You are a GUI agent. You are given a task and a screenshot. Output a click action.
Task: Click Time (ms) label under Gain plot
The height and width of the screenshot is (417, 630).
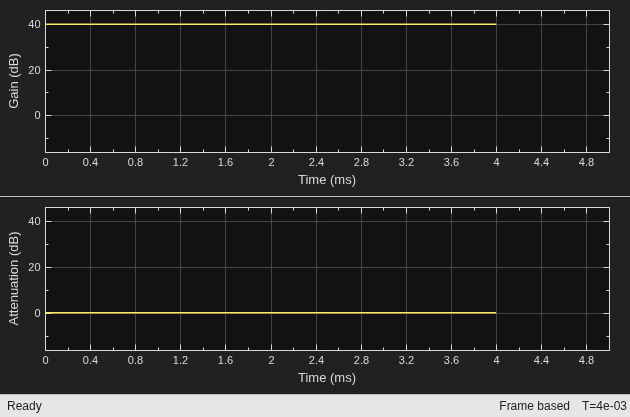click(x=327, y=180)
